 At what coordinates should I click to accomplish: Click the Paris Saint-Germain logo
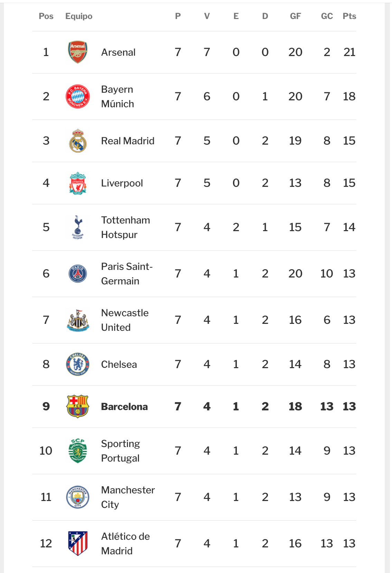click(x=78, y=274)
